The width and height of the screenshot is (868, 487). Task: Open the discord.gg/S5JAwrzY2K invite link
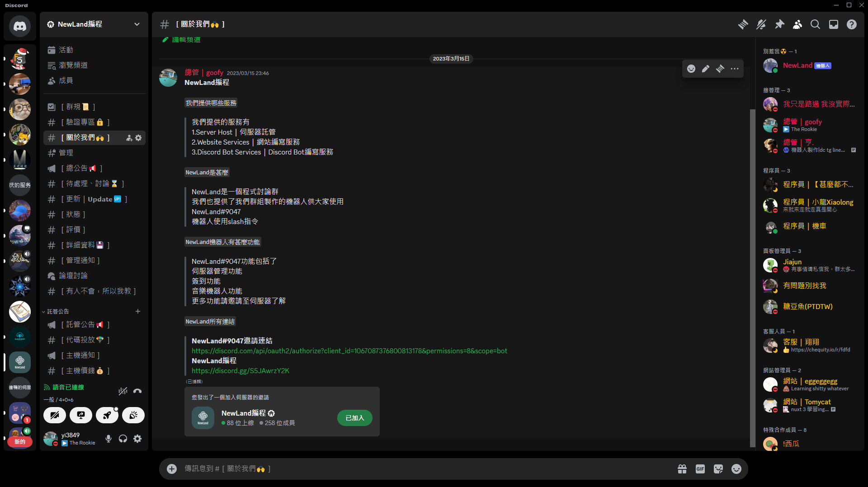[x=240, y=371]
